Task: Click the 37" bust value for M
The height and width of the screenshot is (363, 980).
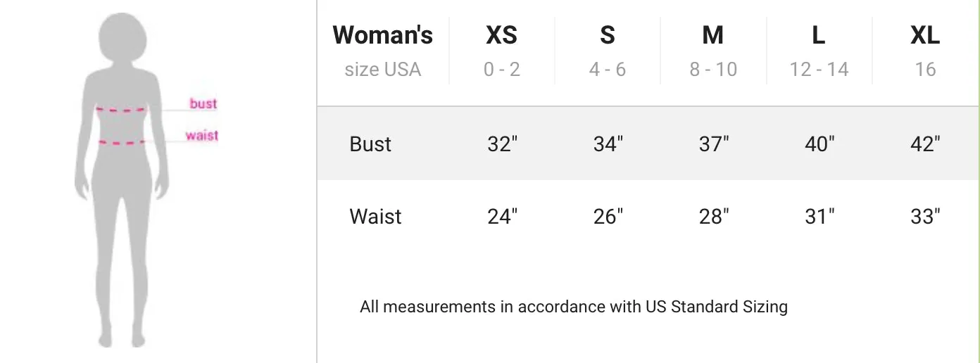Action: pos(714,144)
